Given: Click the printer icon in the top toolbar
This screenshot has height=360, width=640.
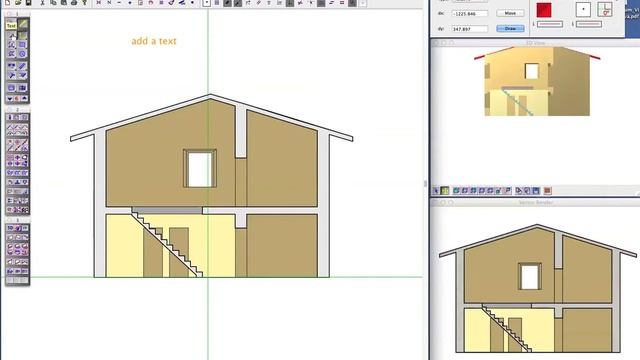Looking at the screenshot, I should [x=74, y=2].
